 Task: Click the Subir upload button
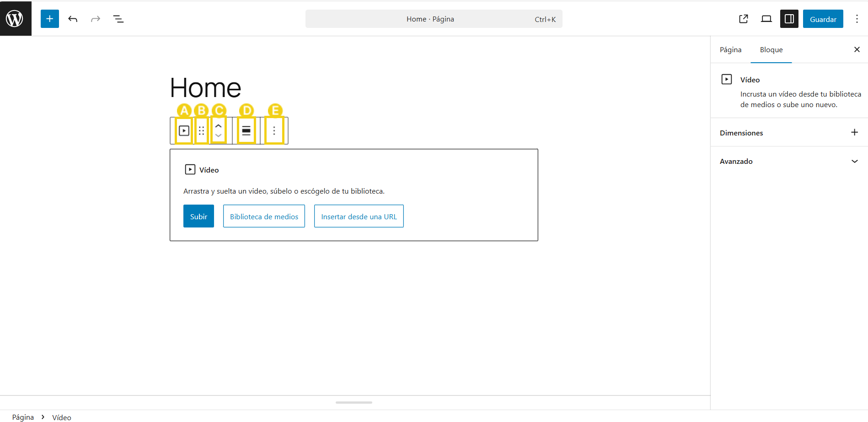(x=198, y=216)
